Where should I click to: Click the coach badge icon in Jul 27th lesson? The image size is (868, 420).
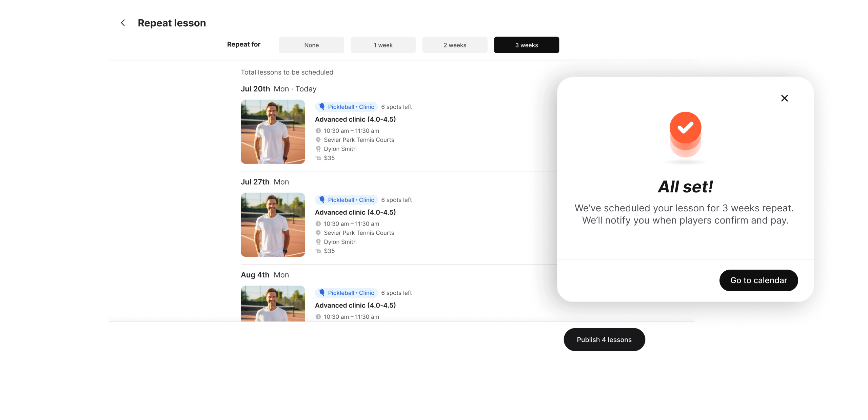[x=318, y=242]
